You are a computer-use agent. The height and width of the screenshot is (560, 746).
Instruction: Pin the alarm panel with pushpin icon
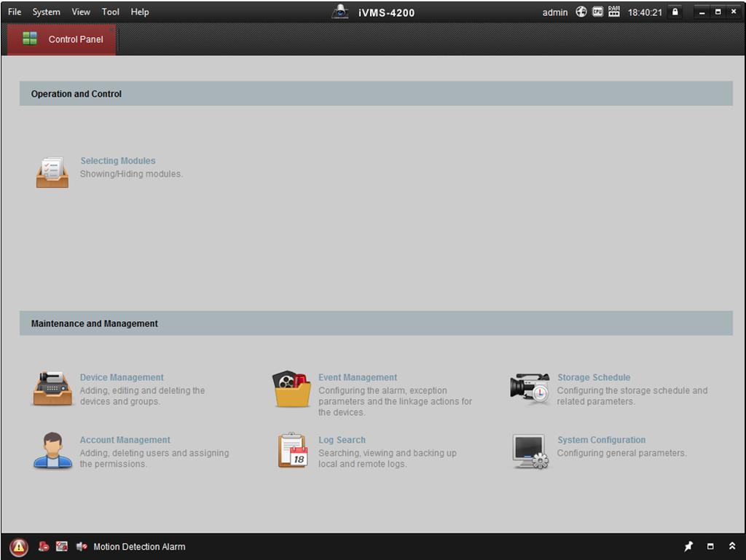coord(688,546)
